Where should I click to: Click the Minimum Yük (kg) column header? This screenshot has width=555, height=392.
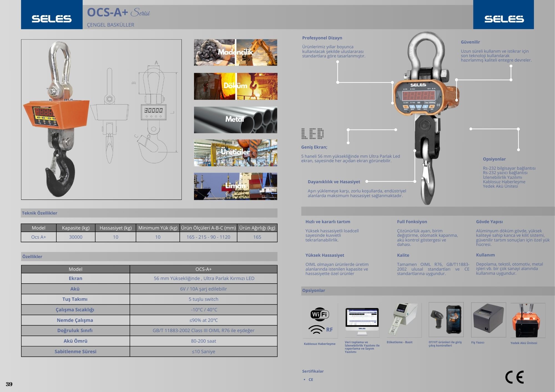(x=158, y=228)
